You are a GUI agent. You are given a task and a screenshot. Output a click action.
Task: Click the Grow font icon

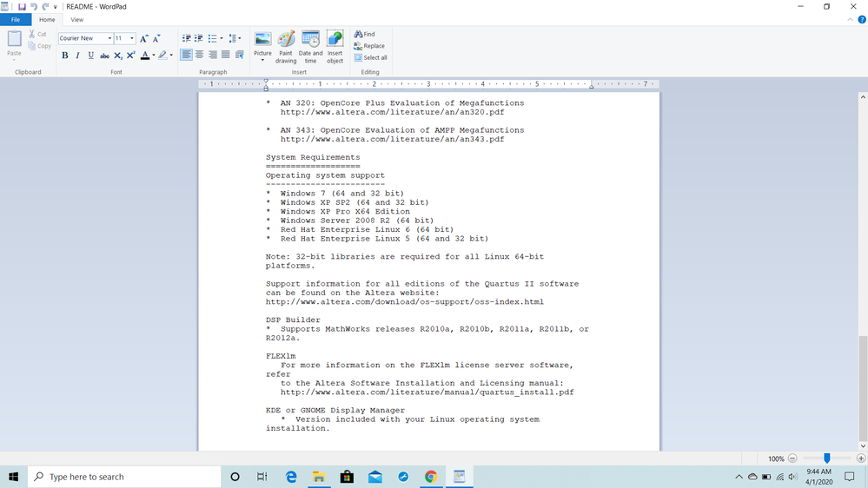point(144,38)
